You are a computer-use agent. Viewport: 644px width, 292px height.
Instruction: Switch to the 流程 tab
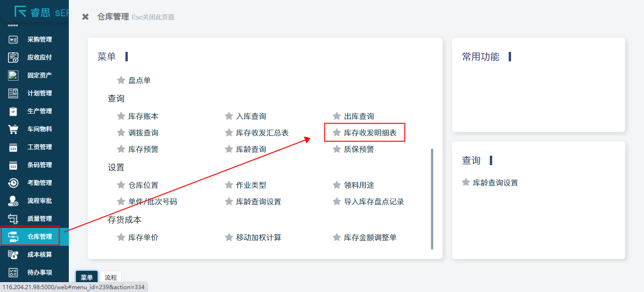pos(111,277)
